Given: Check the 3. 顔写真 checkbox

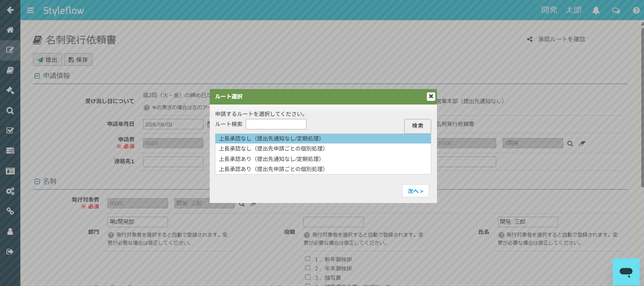Looking at the screenshot, I should point(308,277).
